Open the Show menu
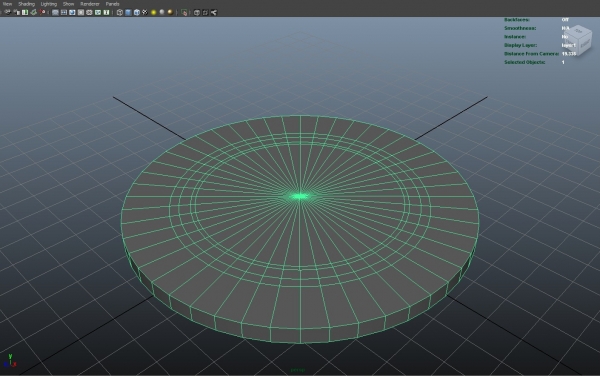The image size is (600, 376). [68, 4]
